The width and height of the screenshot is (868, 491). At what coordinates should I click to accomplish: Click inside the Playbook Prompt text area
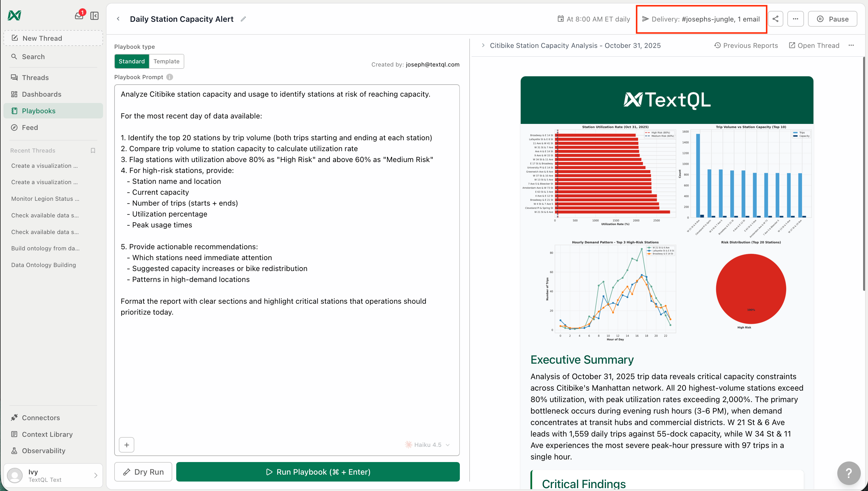[287, 270]
